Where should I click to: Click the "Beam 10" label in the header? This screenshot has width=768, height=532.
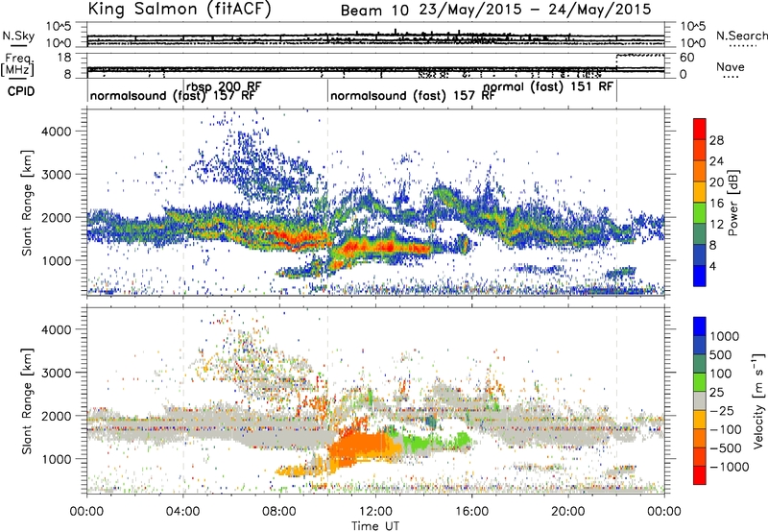pyautogui.click(x=374, y=11)
